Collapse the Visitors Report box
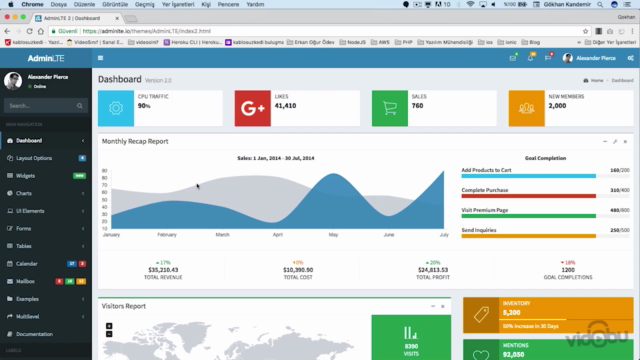Viewport: 640px width, 360px height. coord(433,306)
